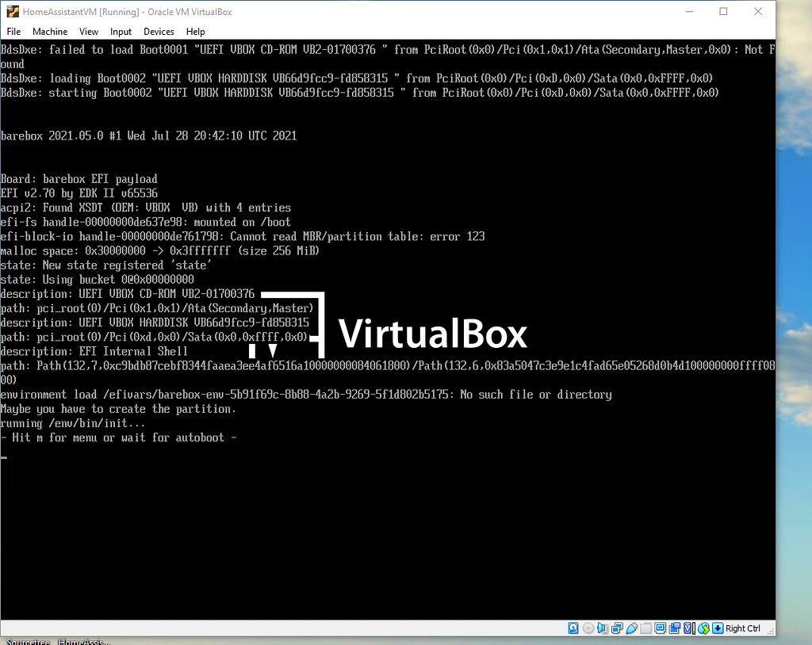
Task: Click the display settings status icon
Action: click(661, 628)
